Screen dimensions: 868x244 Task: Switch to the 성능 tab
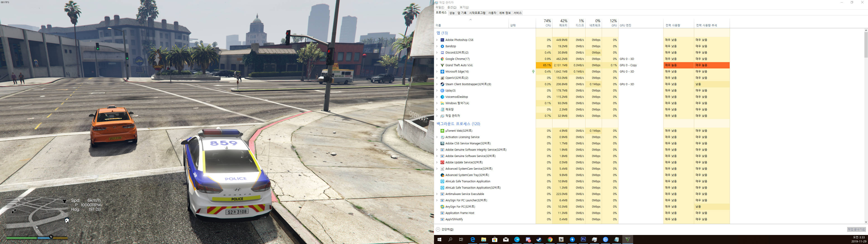(452, 13)
